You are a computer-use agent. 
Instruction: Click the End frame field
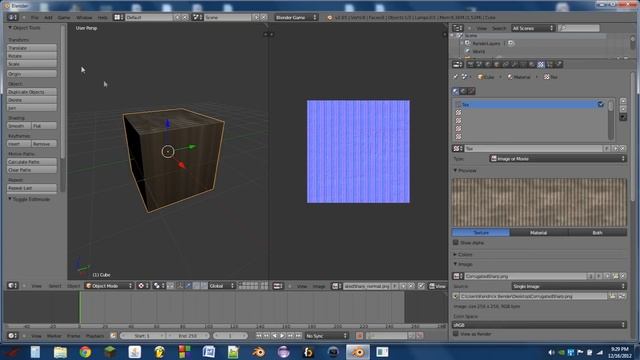tap(188, 336)
